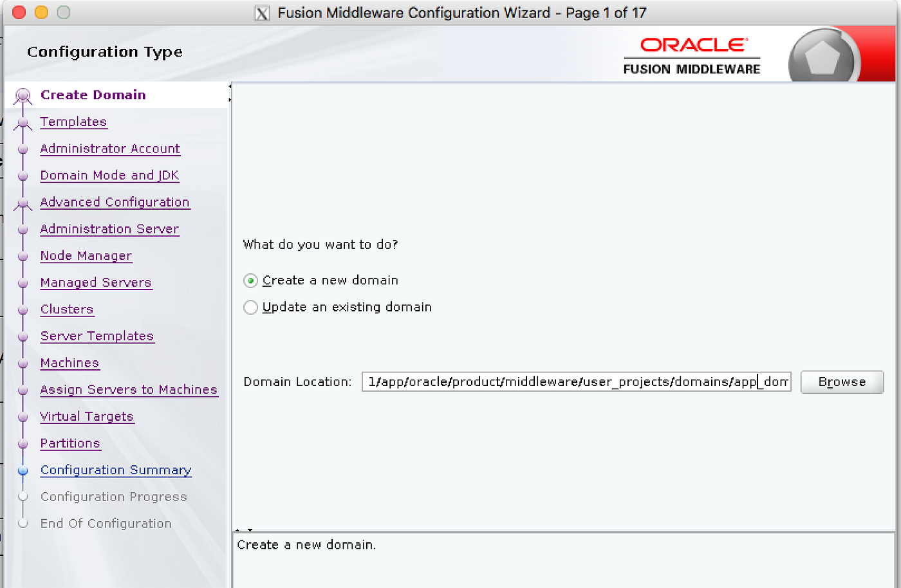Go to the Templates step link

click(x=73, y=122)
